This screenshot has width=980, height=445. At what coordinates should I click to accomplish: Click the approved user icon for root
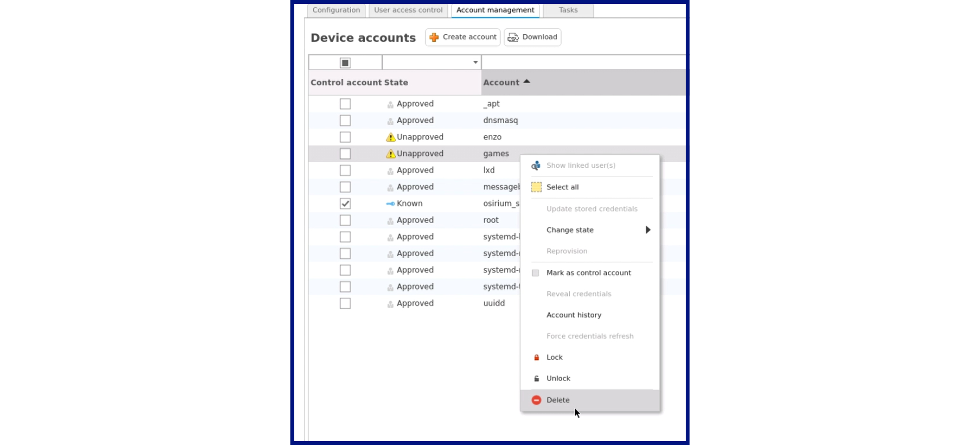(x=390, y=220)
